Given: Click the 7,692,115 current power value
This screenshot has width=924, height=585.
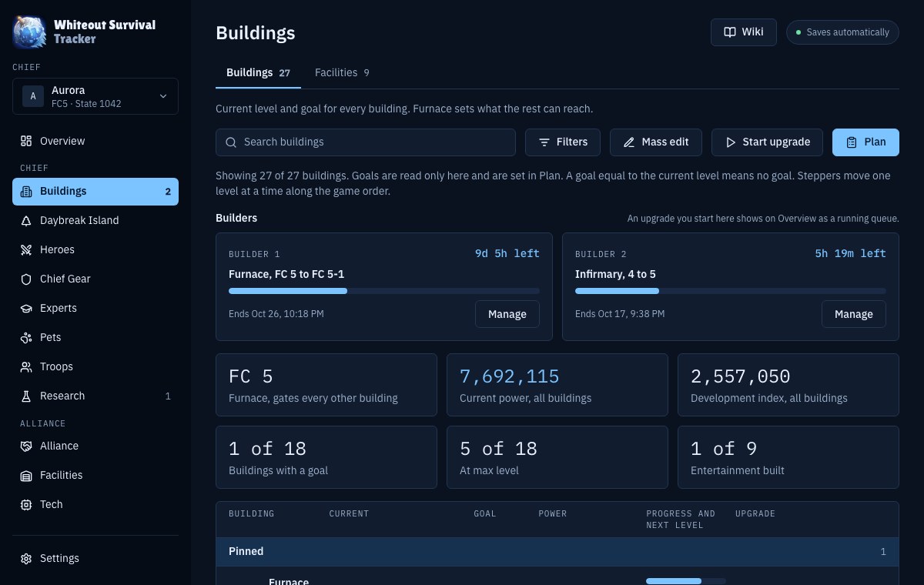Looking at the screenshot, I should 510,376.
